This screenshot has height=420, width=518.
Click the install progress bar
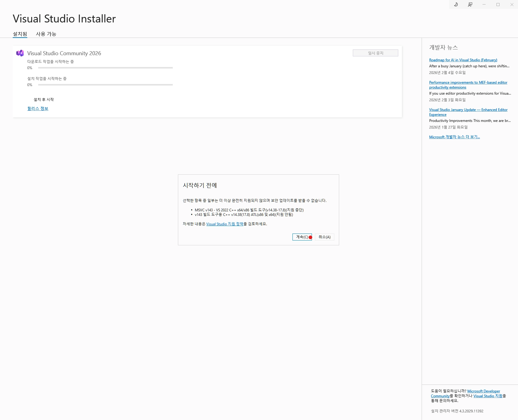click(x=105, y=85)
